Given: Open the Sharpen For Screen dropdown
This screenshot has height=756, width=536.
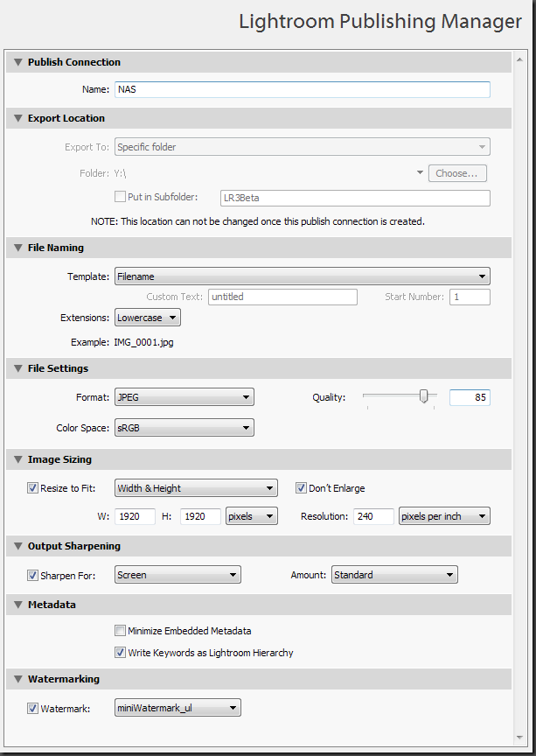Looking at the screenshot, I should 178,575.
